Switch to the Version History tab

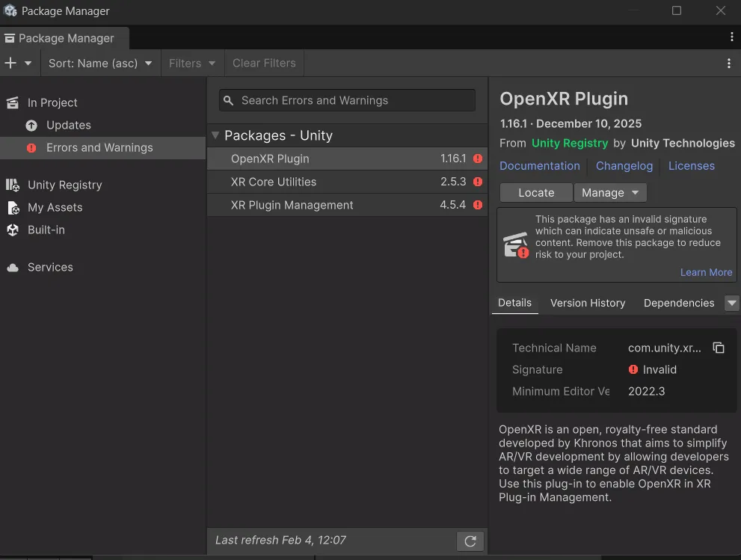click(588, 303)
